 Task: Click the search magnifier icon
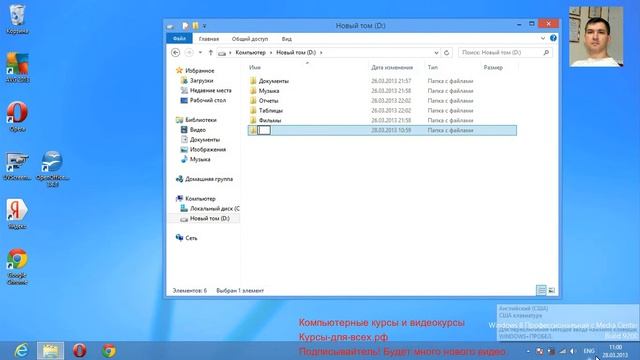click(x=546, y=52)
